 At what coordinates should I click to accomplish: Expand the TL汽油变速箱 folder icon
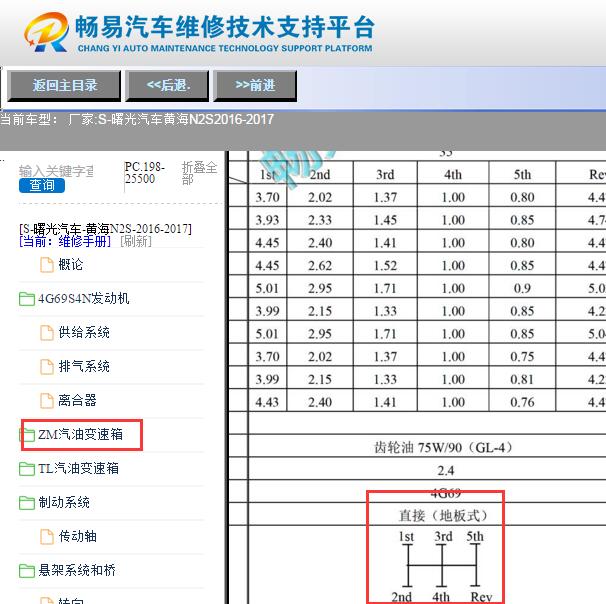click(x=27, y=469)
